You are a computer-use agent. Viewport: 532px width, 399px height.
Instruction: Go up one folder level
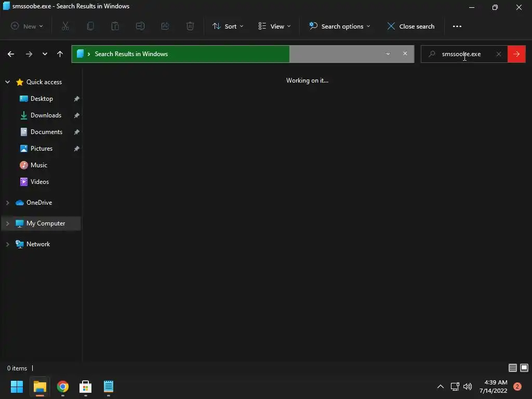(60, 54)
